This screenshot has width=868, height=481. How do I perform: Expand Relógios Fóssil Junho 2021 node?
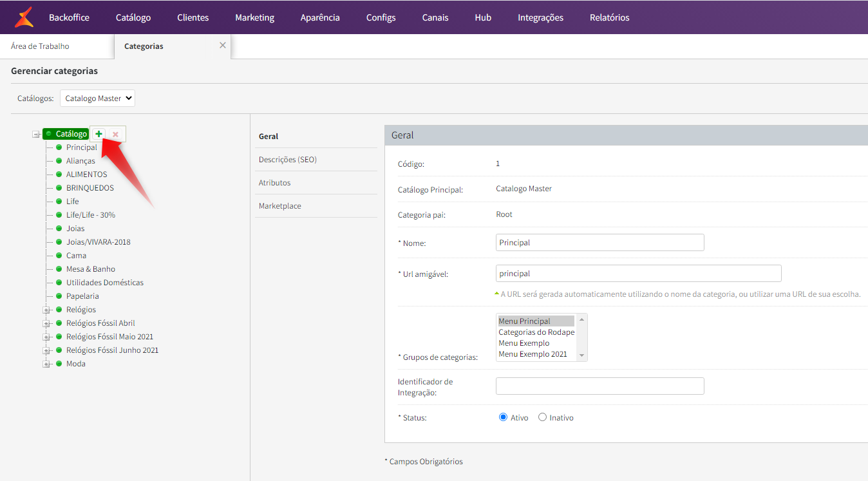[x=46, y=350]
